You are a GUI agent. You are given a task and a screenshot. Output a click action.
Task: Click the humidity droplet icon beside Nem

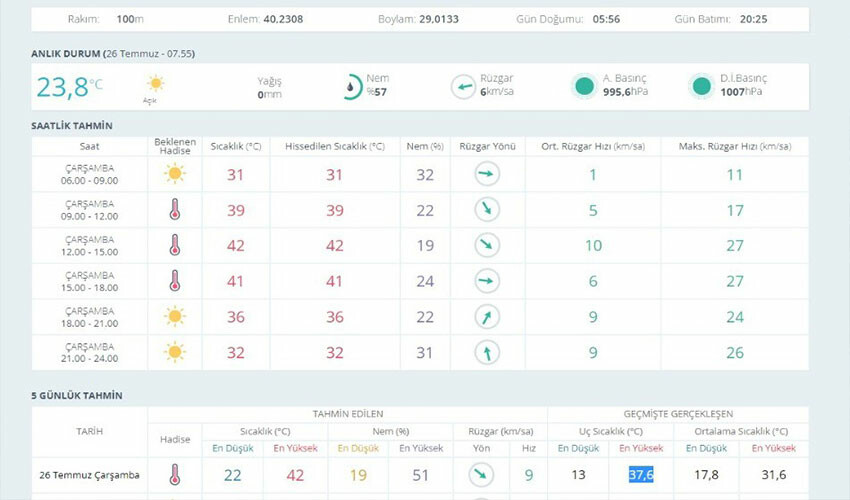(350, 86)
